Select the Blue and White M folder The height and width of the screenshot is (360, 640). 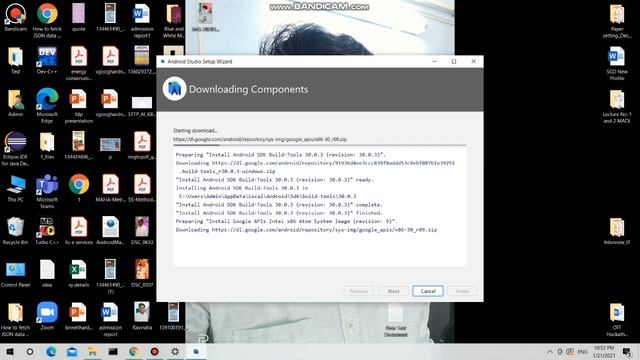pyautogui.click(x=173, y=20)
